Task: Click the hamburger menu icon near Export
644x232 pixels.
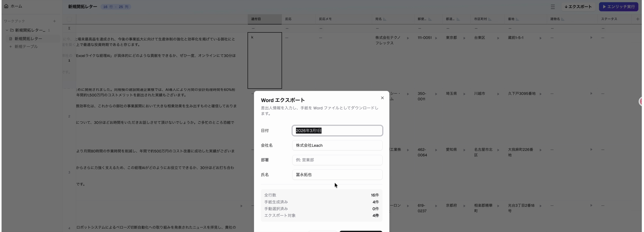Action: (x=552, y=7)
